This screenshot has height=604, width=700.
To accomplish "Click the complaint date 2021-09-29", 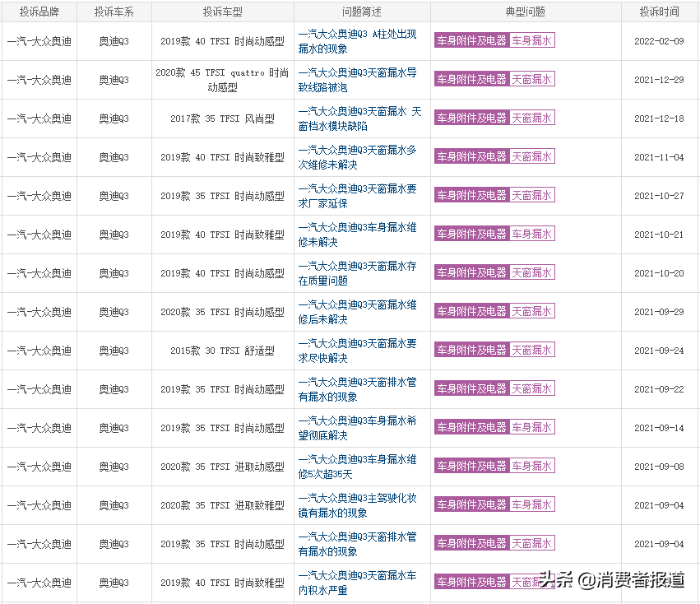I will click(x=659, y=312).
